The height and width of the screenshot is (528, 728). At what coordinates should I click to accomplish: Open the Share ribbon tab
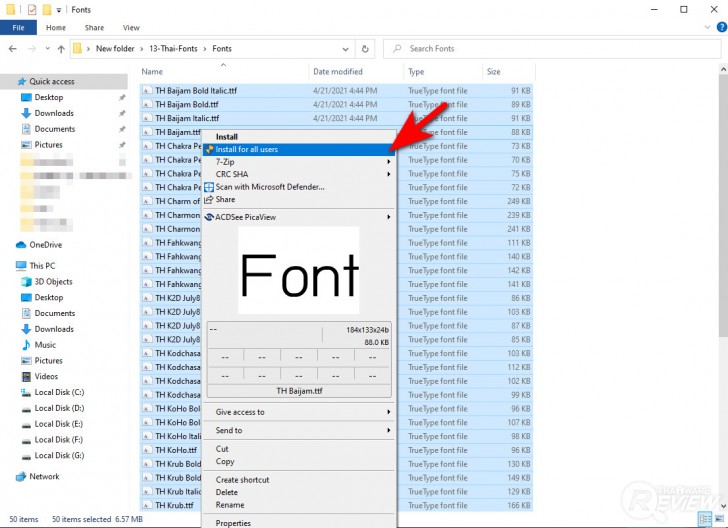click(94, 27)
